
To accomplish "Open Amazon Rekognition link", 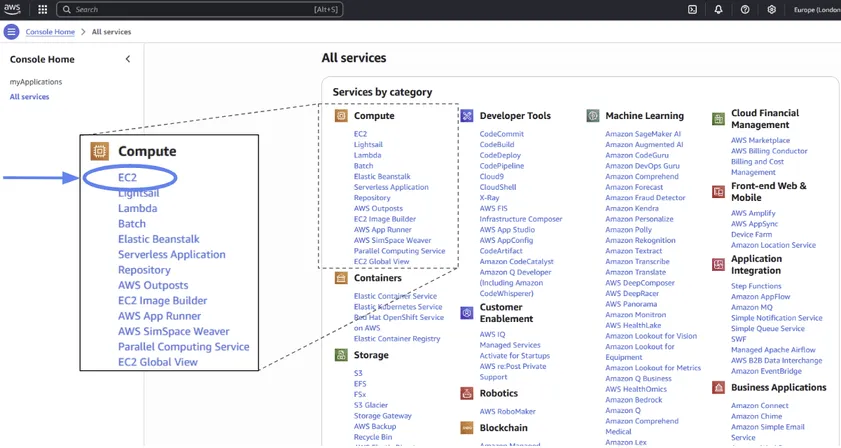I will (640, 240).
